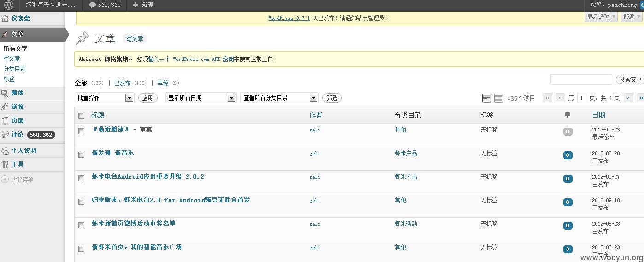Check the 新发现 新音乐 row checkbox
This screenshot has height=262, width=644.
click(x=81, y=155)
